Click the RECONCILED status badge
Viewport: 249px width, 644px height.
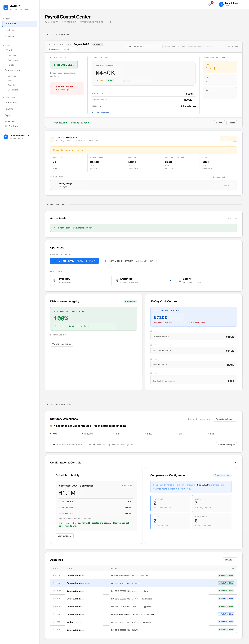pyautogui.click(x=64, y=65)
